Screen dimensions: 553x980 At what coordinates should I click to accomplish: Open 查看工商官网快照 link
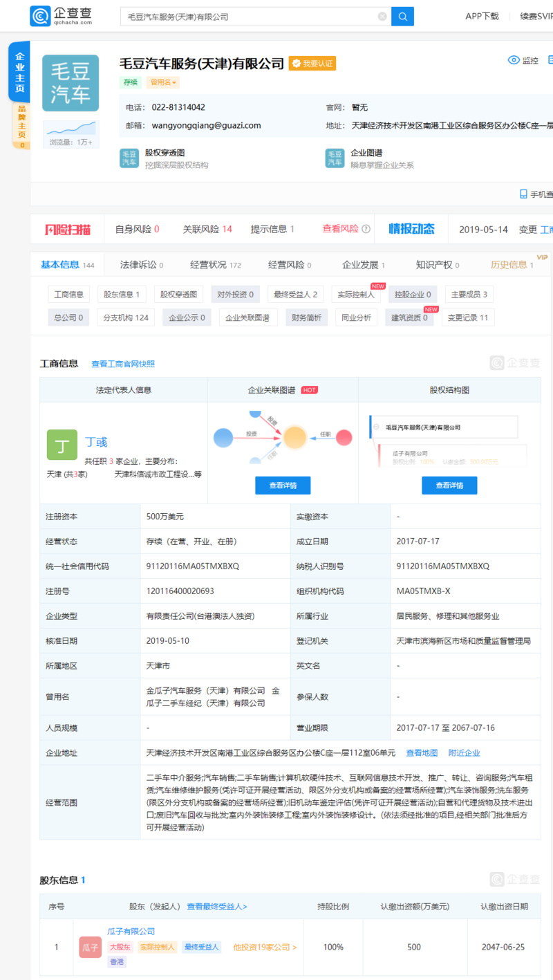point(123,364)
